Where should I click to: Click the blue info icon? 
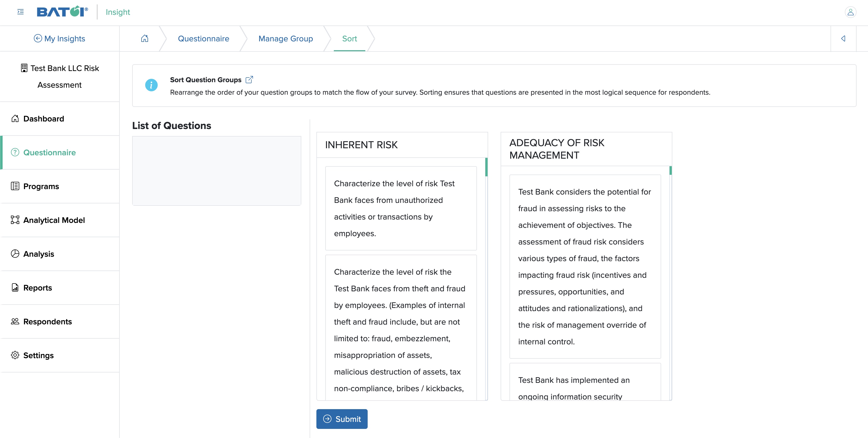(x=151, y=85)
